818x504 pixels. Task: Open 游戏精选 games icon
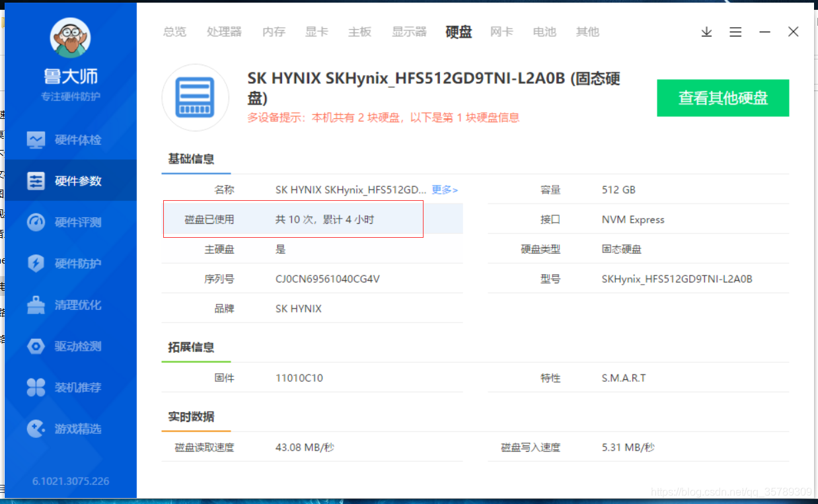point(36,429)
